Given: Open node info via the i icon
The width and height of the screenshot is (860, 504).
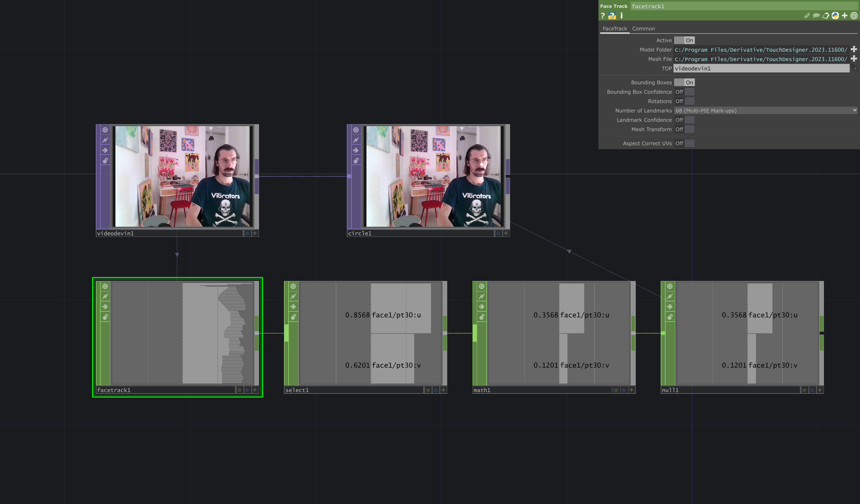Looking at the screenshot, I should pos(621,16).
